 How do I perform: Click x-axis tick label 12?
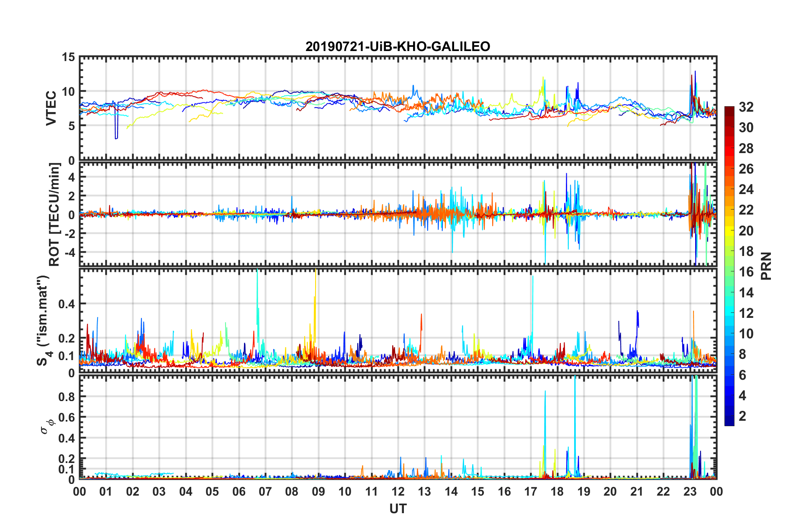(398, 491)
